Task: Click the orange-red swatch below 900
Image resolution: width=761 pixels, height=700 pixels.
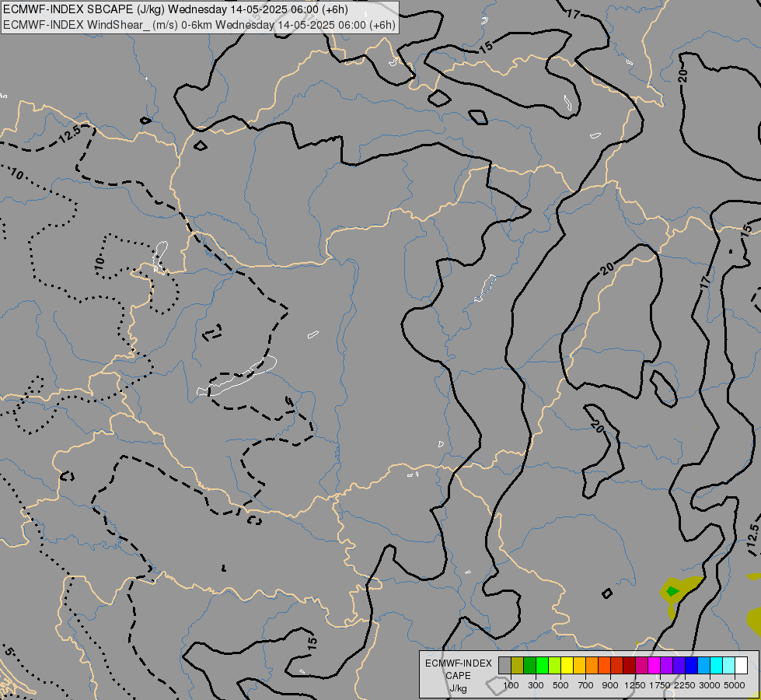Action: click(604, 666)
